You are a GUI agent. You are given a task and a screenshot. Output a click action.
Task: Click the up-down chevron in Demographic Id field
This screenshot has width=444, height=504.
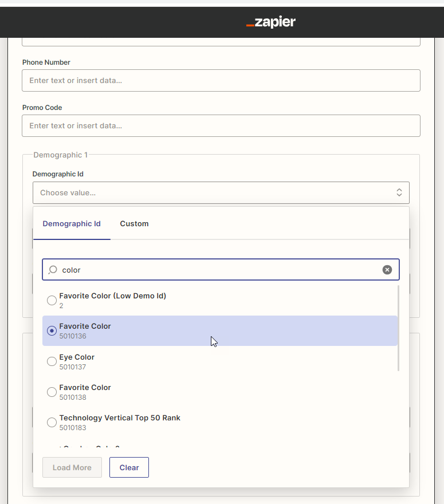click(399, 193)
